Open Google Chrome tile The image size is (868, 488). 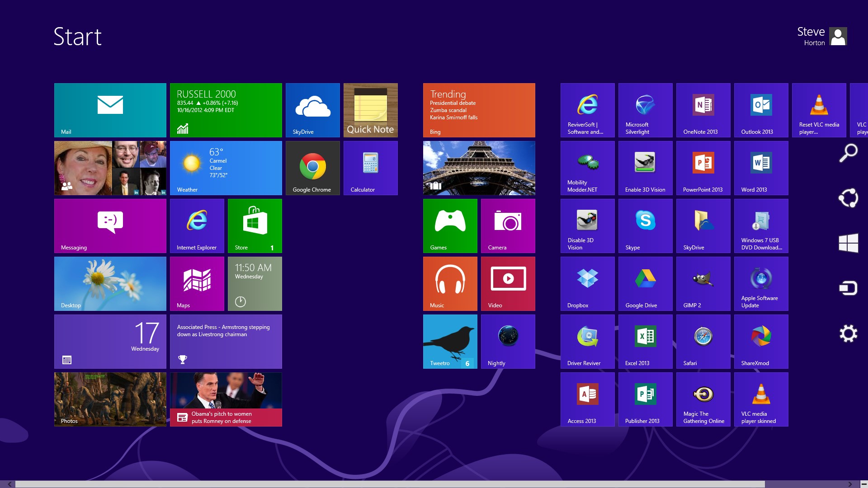pyautogui.click(x=313, y=168)
